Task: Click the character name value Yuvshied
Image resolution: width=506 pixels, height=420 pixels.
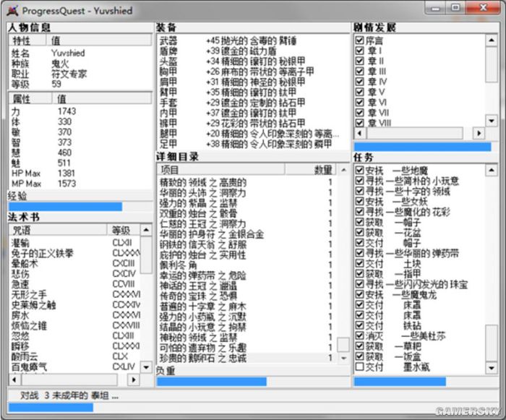Action: click(68, 53)
